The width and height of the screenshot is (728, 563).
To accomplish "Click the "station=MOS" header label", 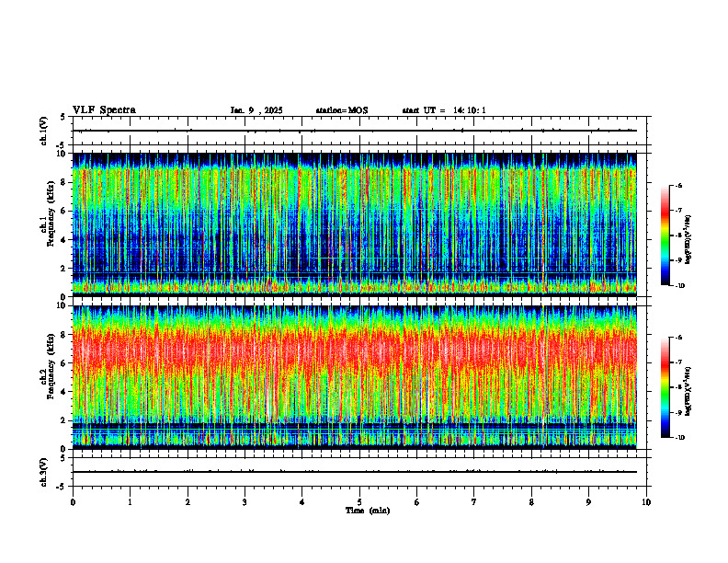I will [342, 110].
